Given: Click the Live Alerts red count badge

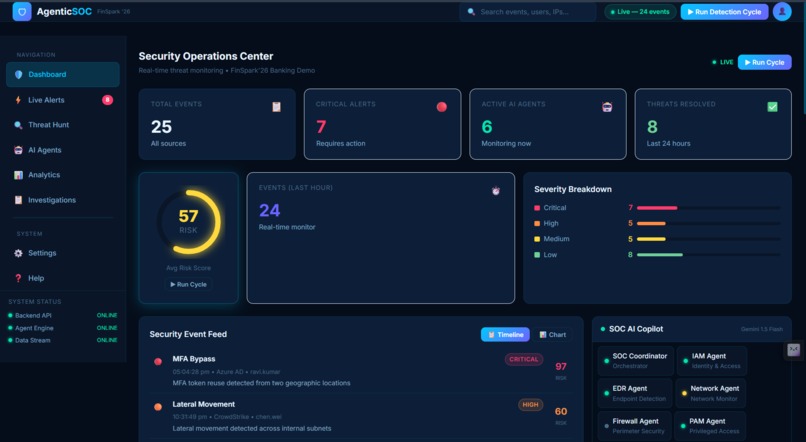Looking at the screenshot, I should (107, 100).
